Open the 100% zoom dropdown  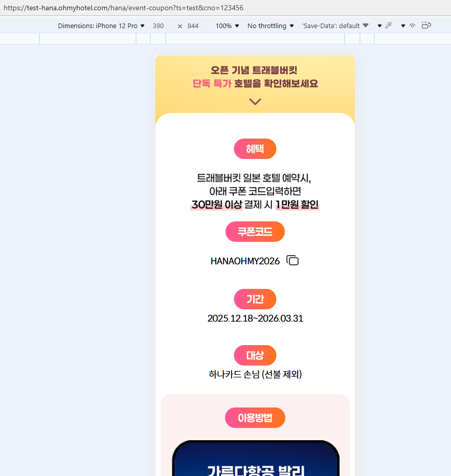click(x=227, y=26)
